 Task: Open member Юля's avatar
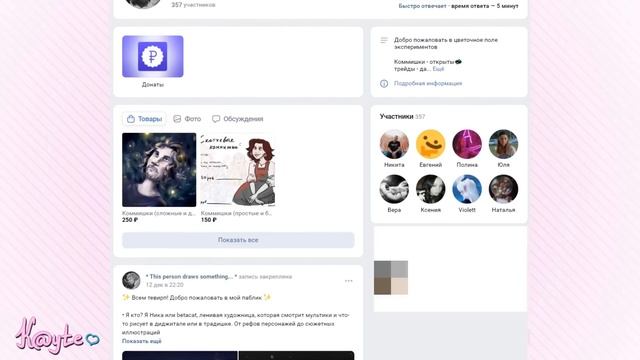[x=503, y=144]
